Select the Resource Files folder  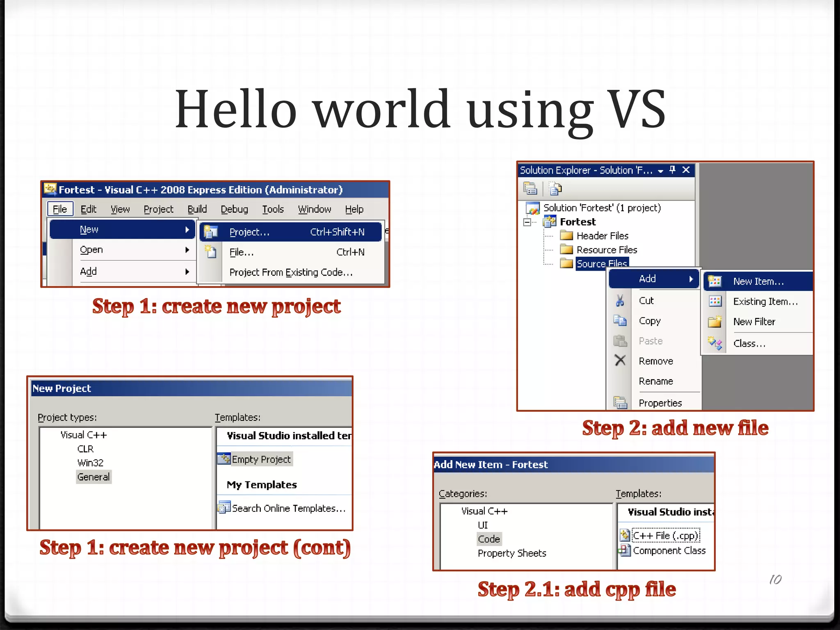click(607, 250)
